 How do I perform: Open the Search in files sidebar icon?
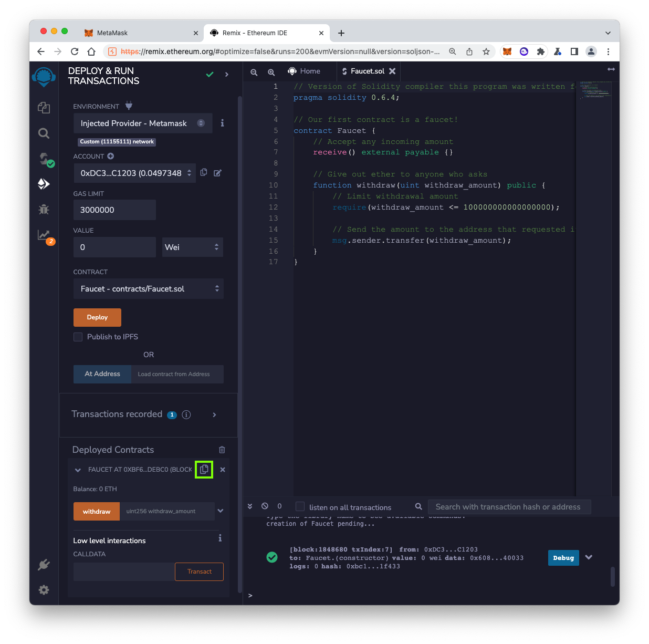click(44, 133)
